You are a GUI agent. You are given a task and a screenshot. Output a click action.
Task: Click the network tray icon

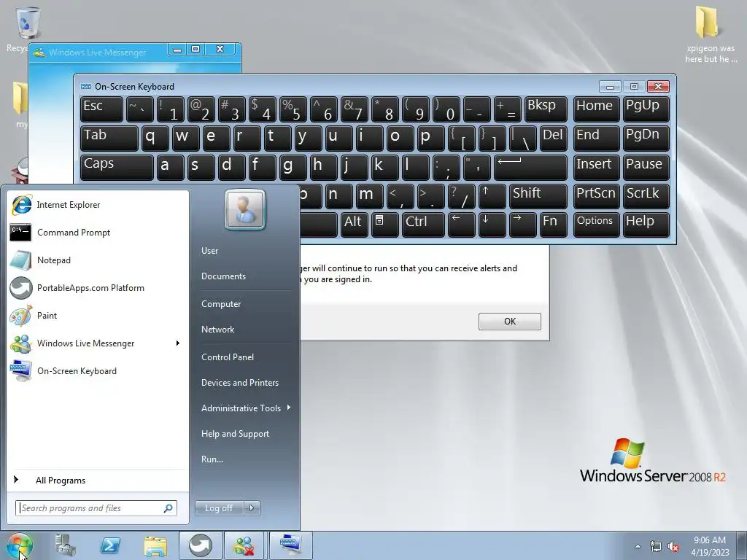656,547
